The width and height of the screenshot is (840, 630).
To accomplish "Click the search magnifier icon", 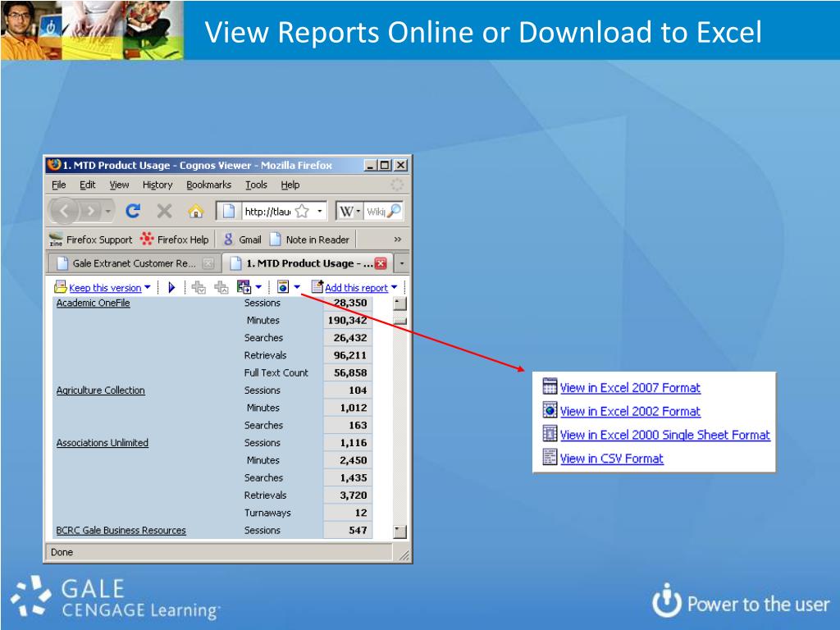I will pyautogui.click(x=394, y=211).
